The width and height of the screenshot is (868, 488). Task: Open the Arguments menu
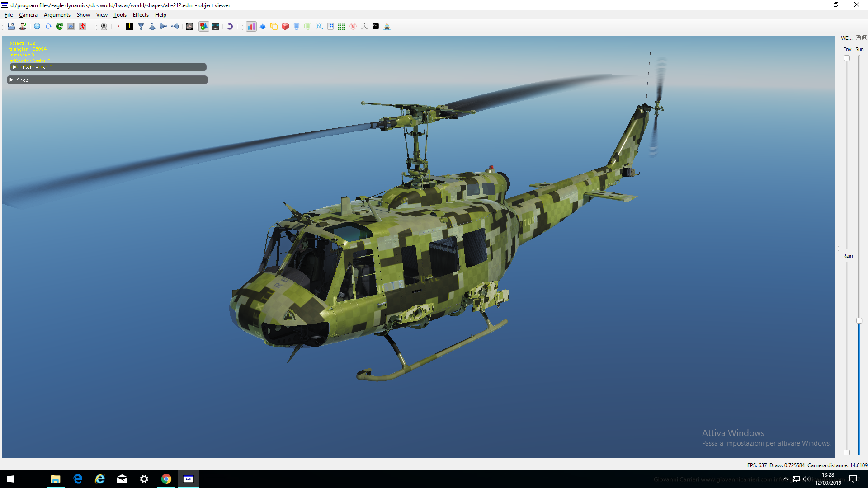coord(57,15)
